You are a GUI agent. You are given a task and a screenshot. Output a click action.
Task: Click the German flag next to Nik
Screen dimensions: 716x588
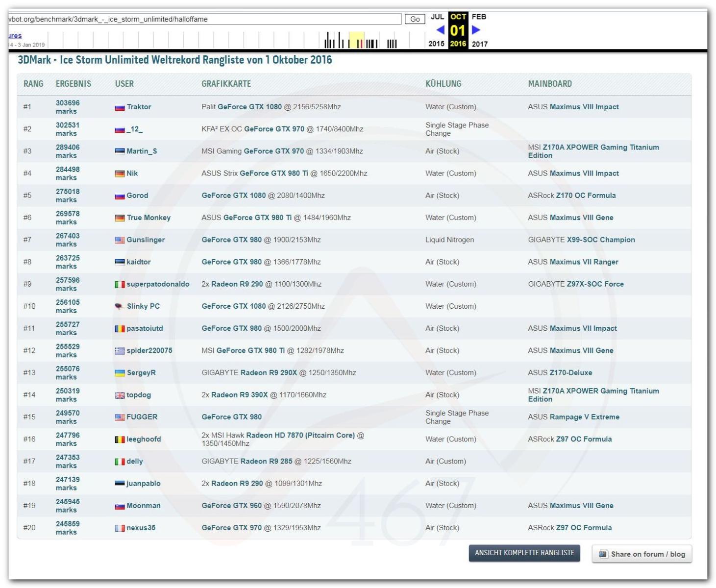pos(120,173)
